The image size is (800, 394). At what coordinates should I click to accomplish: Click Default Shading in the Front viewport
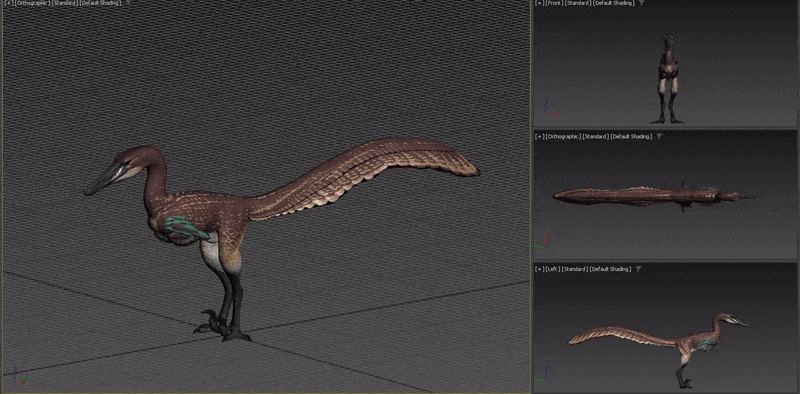614,3
